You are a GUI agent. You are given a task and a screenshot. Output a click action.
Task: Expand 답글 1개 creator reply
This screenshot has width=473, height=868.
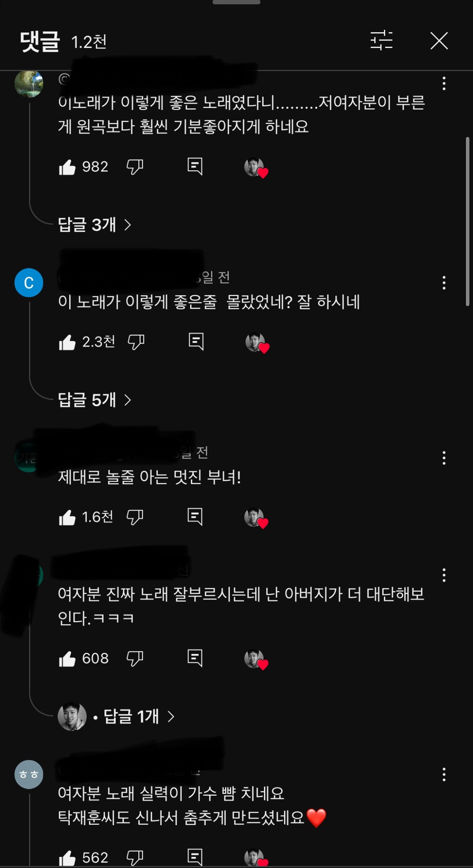116,716
